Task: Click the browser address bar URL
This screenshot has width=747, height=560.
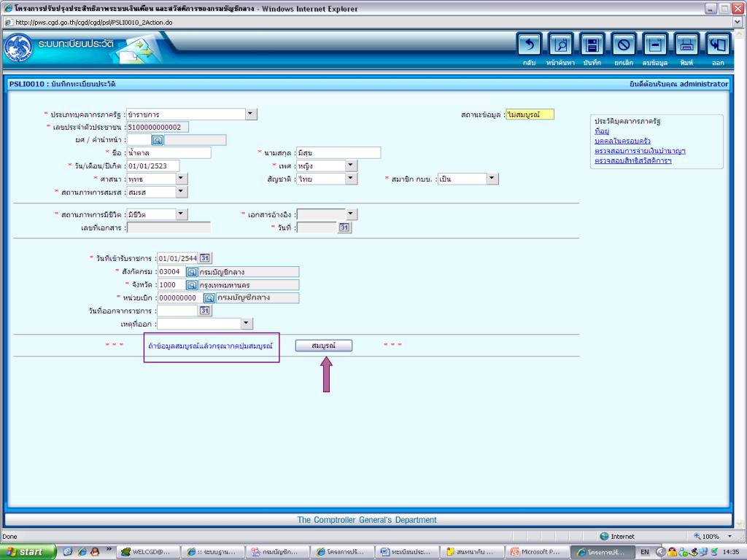Action: coord(94,23)
